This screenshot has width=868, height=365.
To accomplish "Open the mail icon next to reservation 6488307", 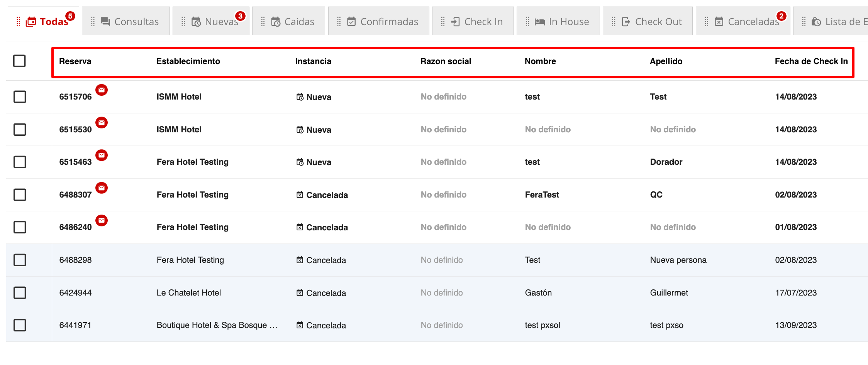I will (x=102, y=188).
